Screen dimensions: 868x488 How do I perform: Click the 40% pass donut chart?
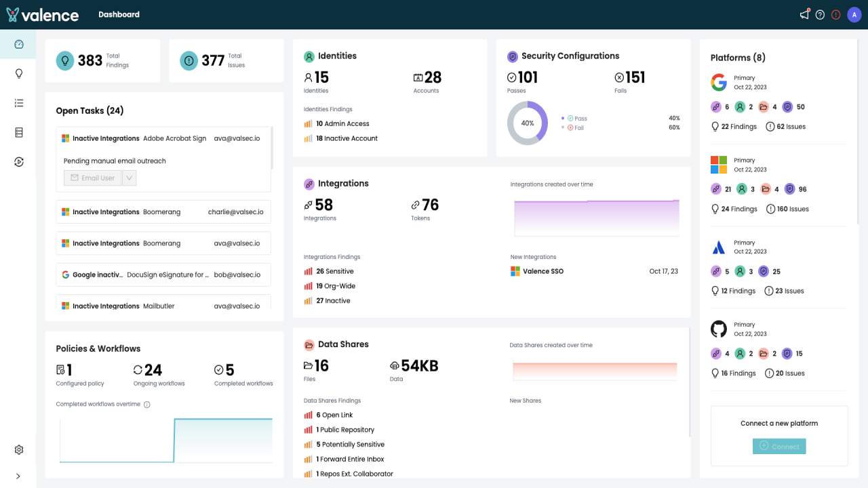click(x=528, y=123)
